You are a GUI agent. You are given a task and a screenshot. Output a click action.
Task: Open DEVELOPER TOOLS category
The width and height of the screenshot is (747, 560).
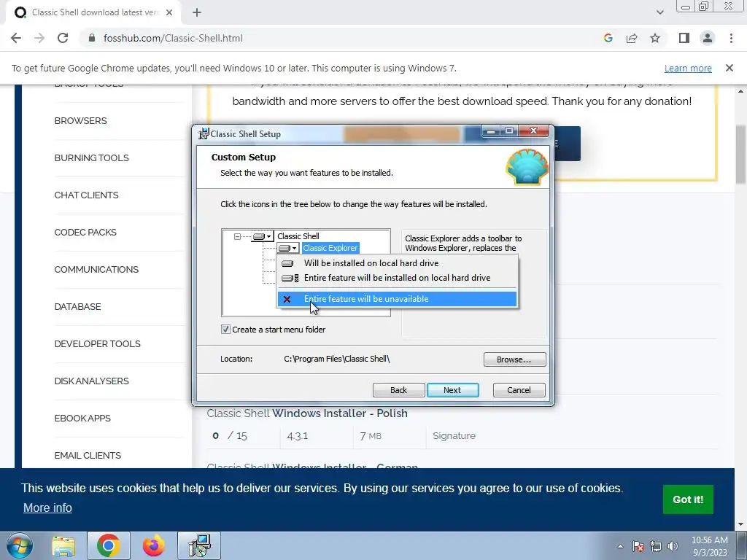(97, 343)
